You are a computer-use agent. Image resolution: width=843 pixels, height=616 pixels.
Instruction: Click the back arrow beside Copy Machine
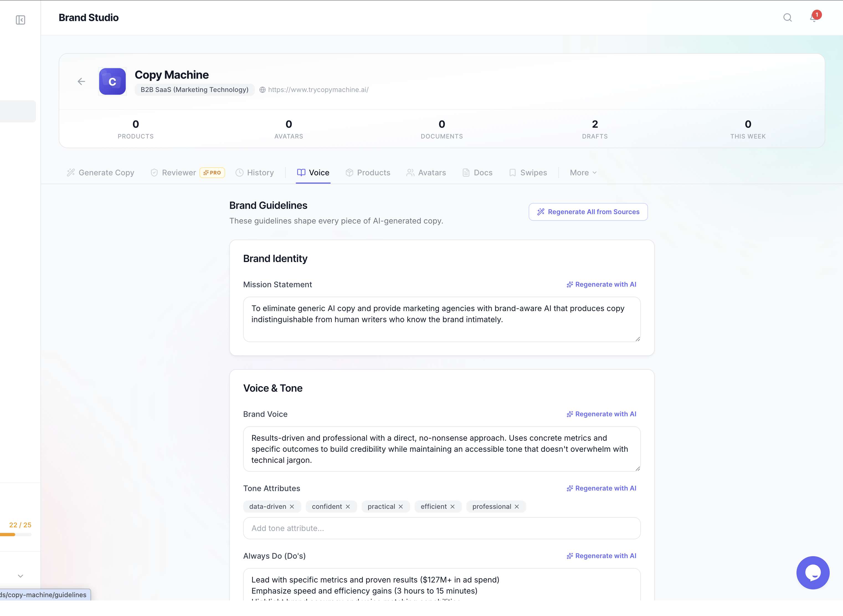pyautogui.click(x=81, y=81)
